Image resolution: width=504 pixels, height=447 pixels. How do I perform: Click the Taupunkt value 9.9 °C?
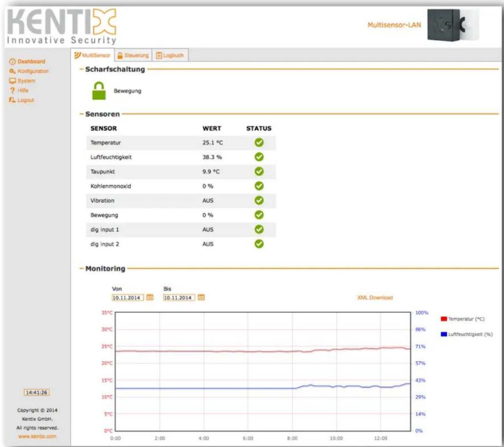click(x=211, y=171)
